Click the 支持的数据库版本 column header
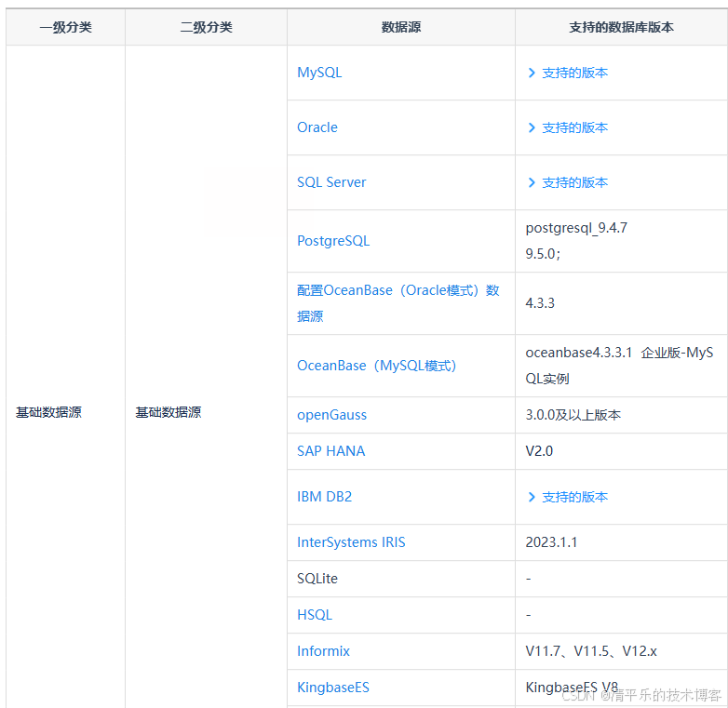The image size is (728, 708). coord(621,27)
